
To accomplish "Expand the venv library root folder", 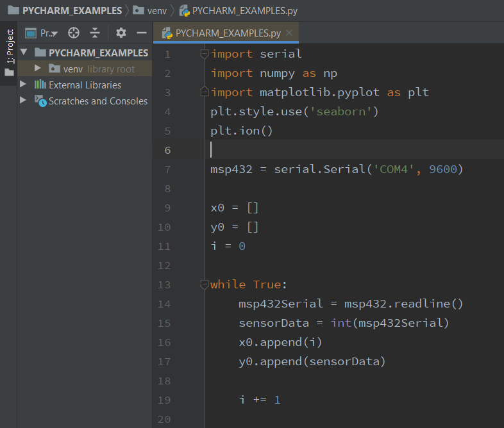I will click(x=38, y=68).
